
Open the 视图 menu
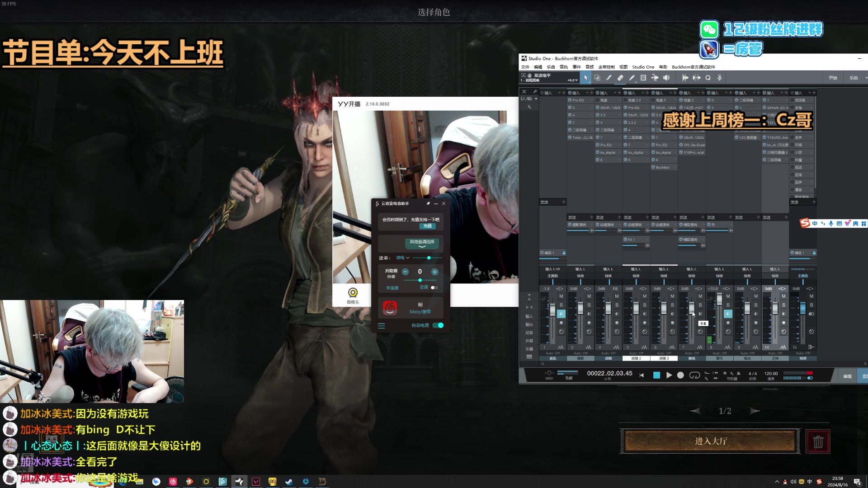tap(623, 67)
